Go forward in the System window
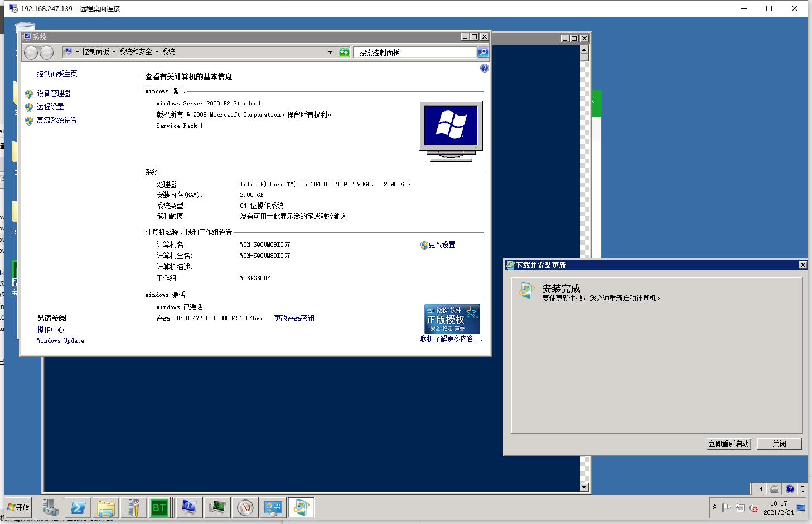The width and height of the screenshot is (812, 524). 47,52
